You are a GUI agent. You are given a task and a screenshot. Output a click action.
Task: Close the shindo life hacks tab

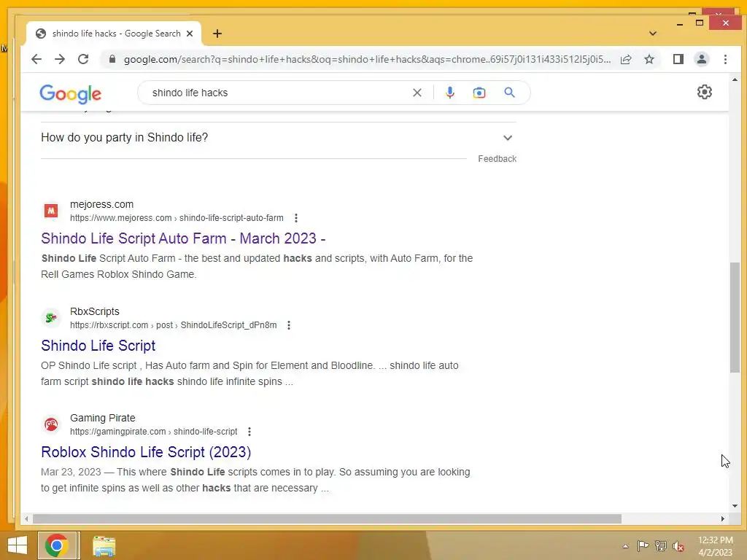click(190, 34)
